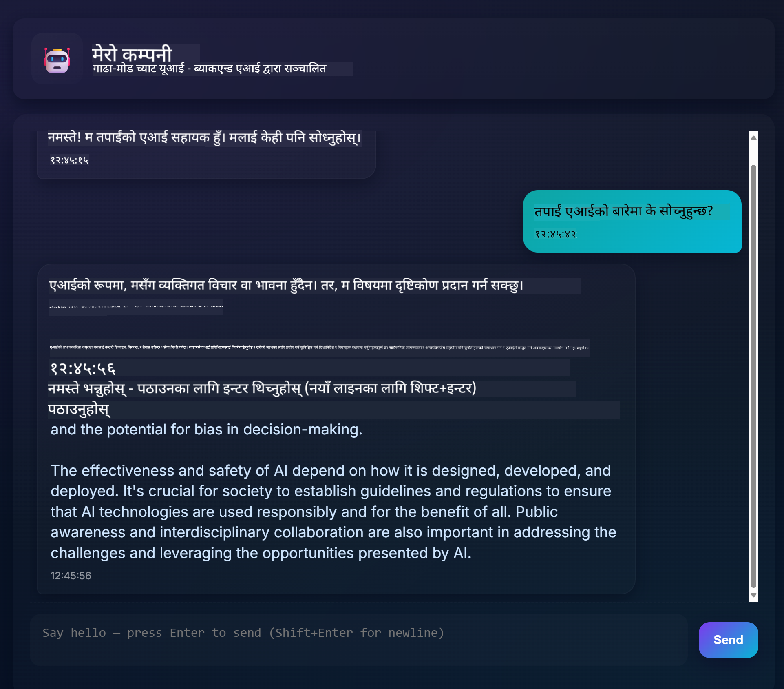Click the cyan user message bubble
Image resolution: width=784 pixels, height=689 pixels.
click(632, 221)
